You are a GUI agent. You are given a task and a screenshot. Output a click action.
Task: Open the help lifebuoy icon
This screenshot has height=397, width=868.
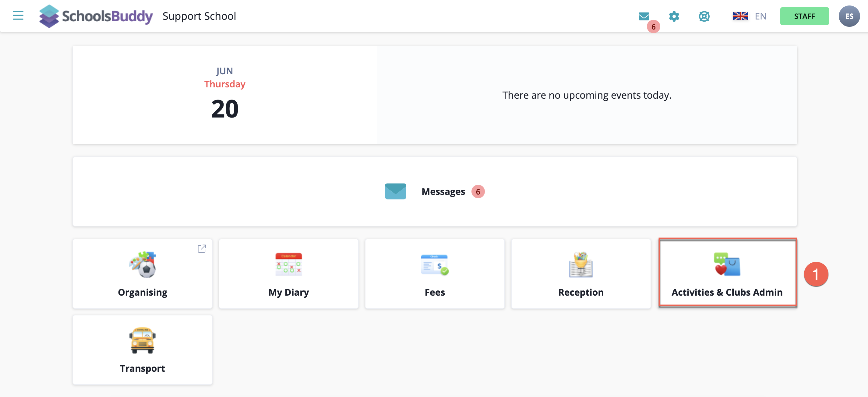pyautogui.click(x=704, y=16)
